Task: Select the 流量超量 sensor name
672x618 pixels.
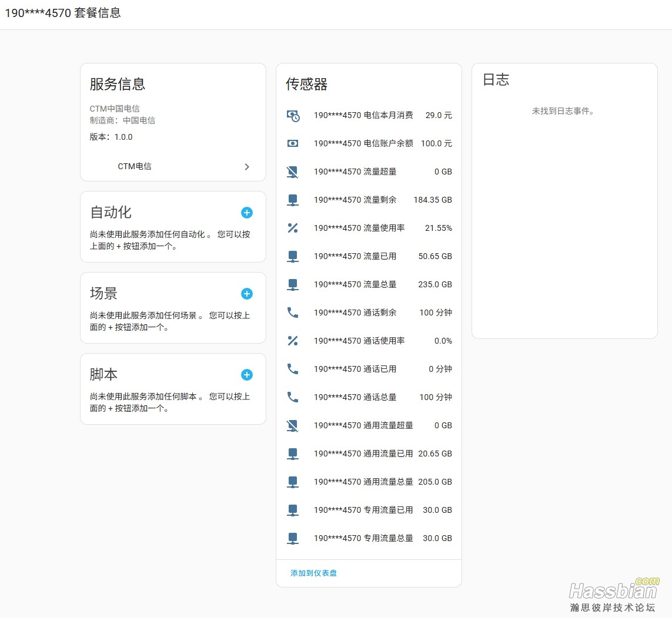Action: pos(355,172)
